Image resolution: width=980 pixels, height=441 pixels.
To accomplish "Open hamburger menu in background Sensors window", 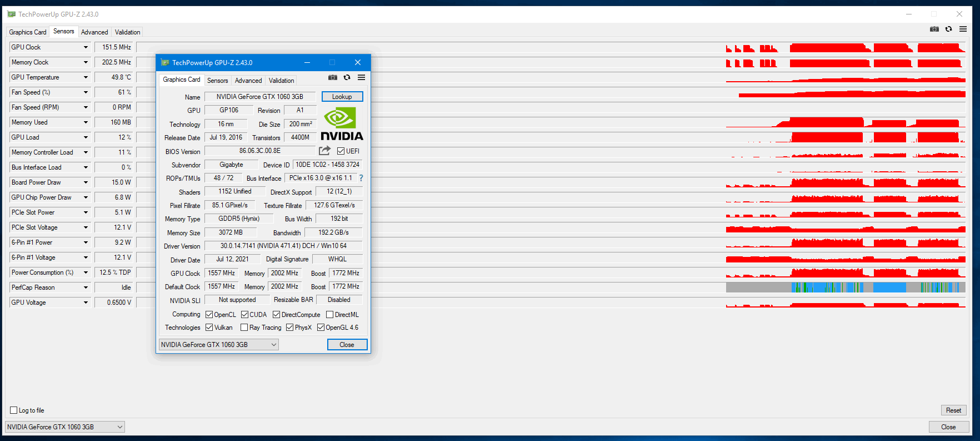I will (963, 29).
